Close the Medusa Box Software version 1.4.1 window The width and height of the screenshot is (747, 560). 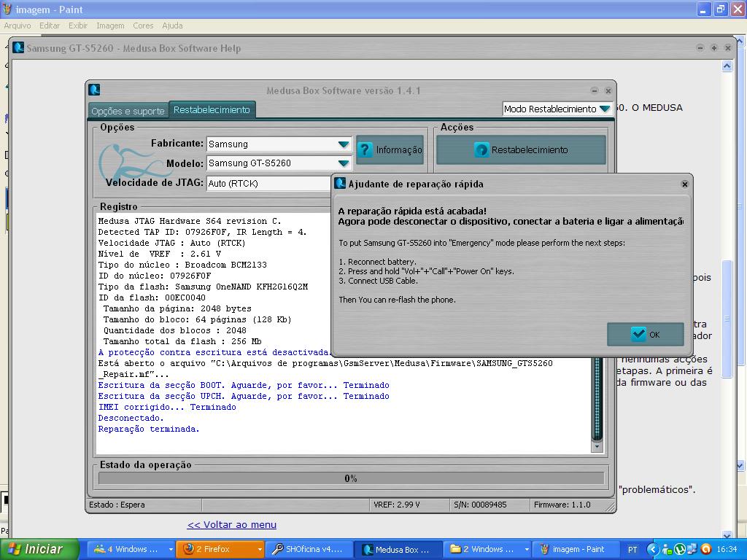point(608,90)
